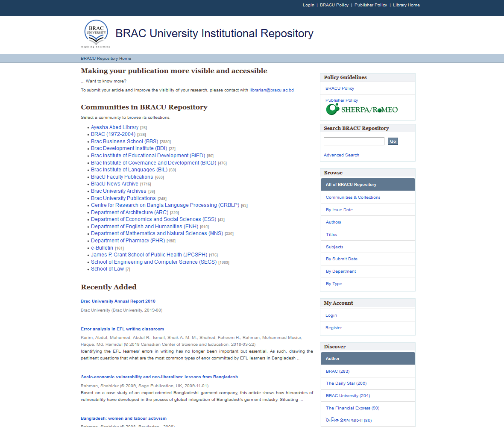Open Centre for Research on Bangla Language Processing

click(x=165, y=205)
